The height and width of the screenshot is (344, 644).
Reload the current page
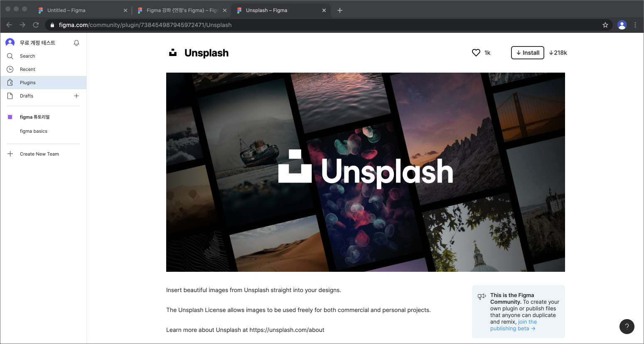tap(36, 25)
